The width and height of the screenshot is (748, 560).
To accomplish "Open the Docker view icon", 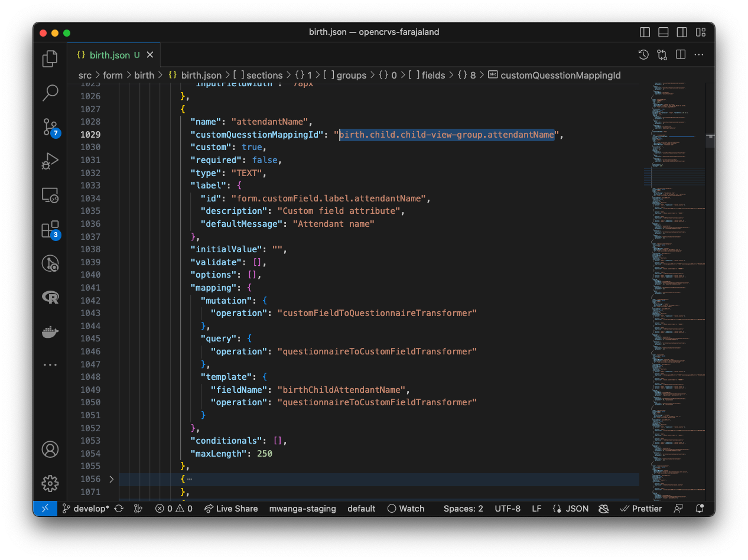I will click(50, 331).
